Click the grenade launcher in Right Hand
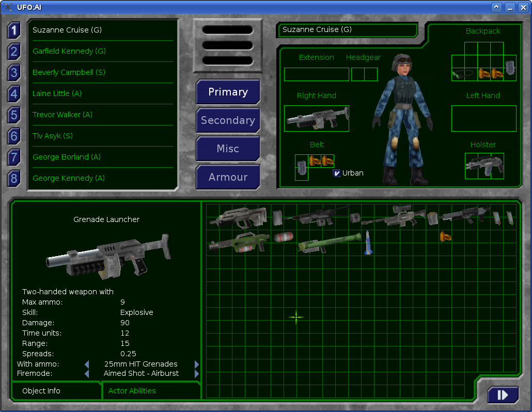Screen dimensions: 532x412 317,118
